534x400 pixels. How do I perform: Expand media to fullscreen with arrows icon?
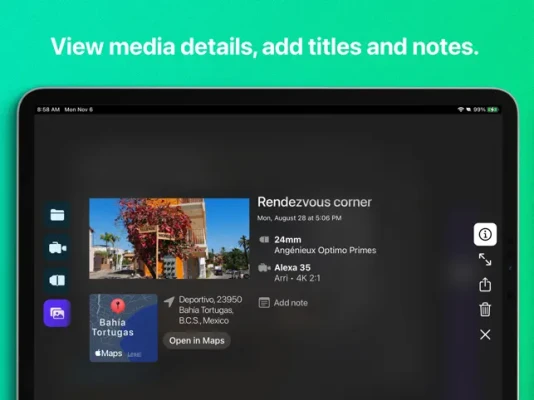click(x=485, y=259)
